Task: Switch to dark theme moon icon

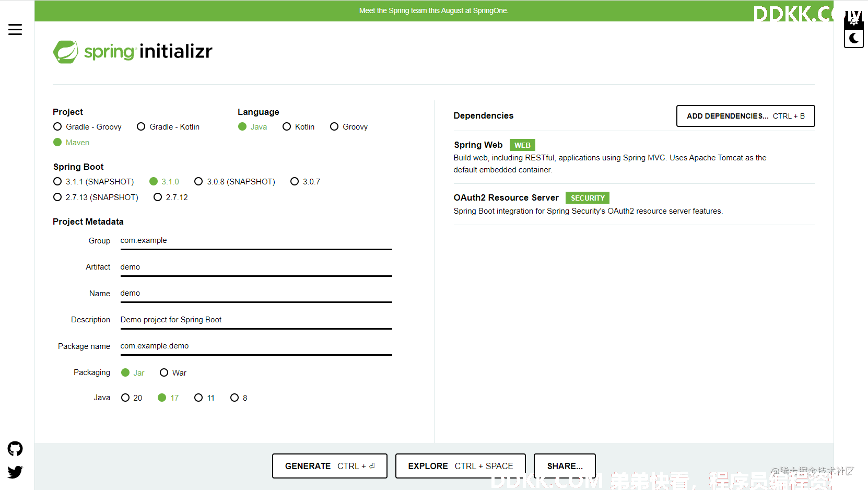Action: pos(854,38)
